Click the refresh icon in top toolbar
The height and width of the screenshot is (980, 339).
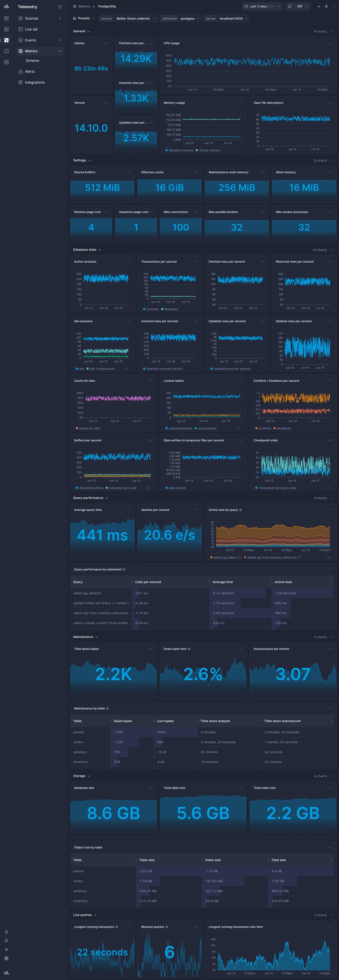click(x=290, y=6)
